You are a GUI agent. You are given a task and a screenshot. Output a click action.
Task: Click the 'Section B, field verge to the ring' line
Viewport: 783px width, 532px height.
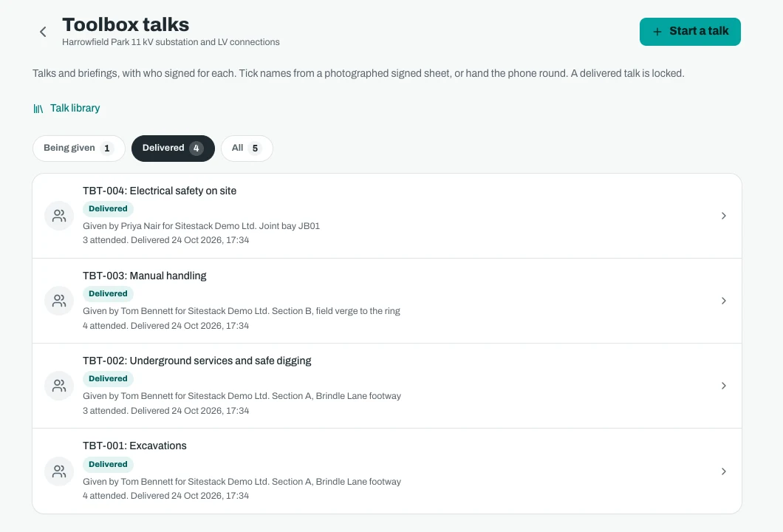[242, 311]
